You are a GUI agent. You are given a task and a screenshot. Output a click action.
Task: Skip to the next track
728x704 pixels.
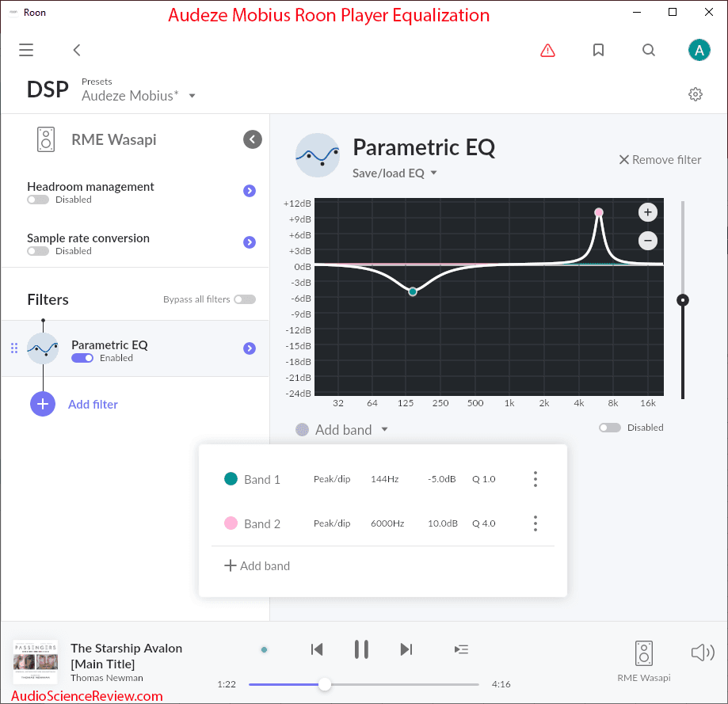(406, 649)
